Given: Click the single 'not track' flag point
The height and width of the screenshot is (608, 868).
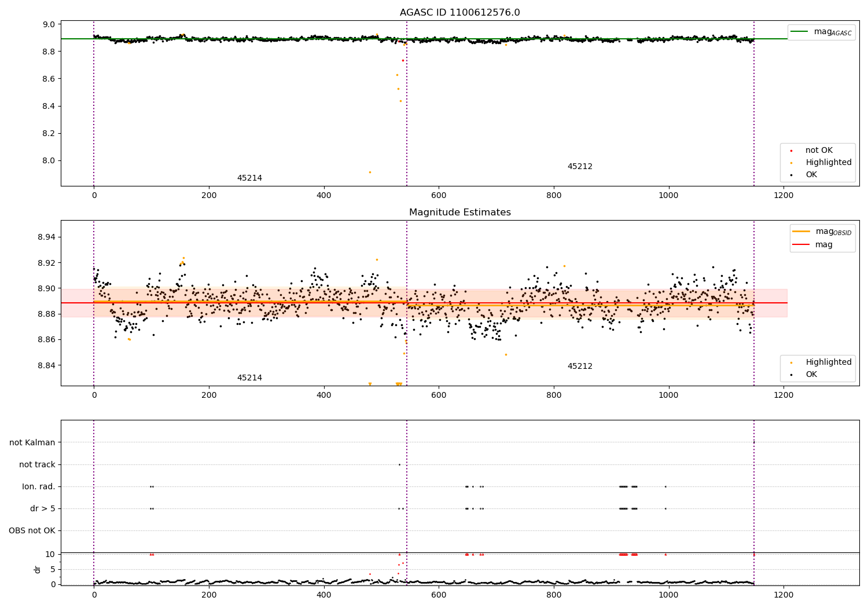Looking at the screenshot, I should [x=399, y=464].
